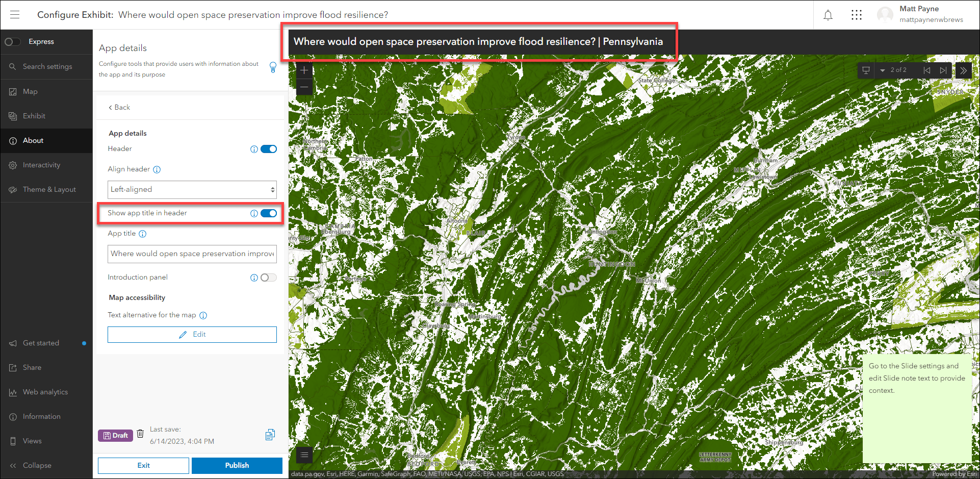Show info for App title
Viewport: 980px width, 479px height.
tap(143, 234)
